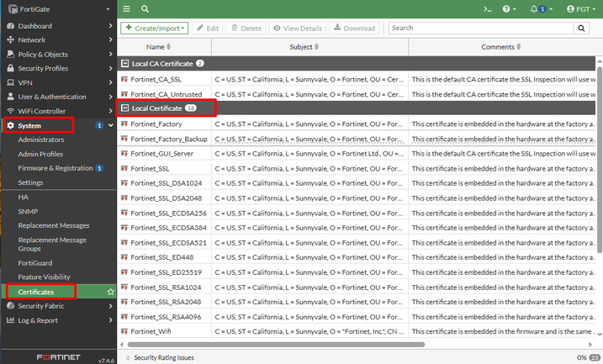Toggle the hamburger menu in the top bar

126,8
